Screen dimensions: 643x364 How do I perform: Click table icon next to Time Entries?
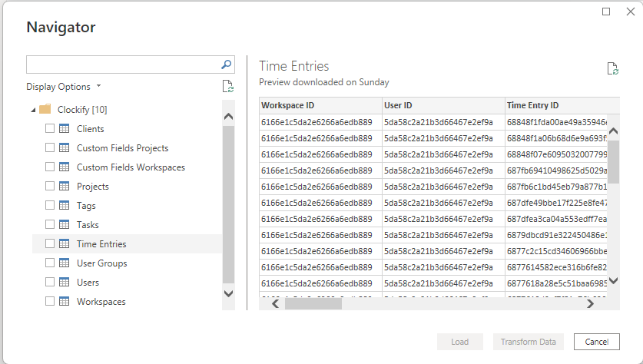click(65, 243)
